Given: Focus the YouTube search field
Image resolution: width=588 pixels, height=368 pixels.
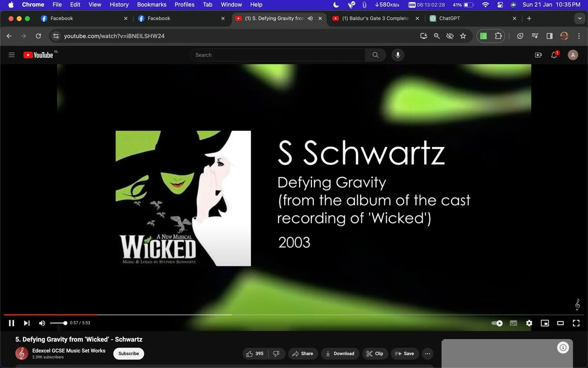Looking at the screenshot, I should pos(278,55).
